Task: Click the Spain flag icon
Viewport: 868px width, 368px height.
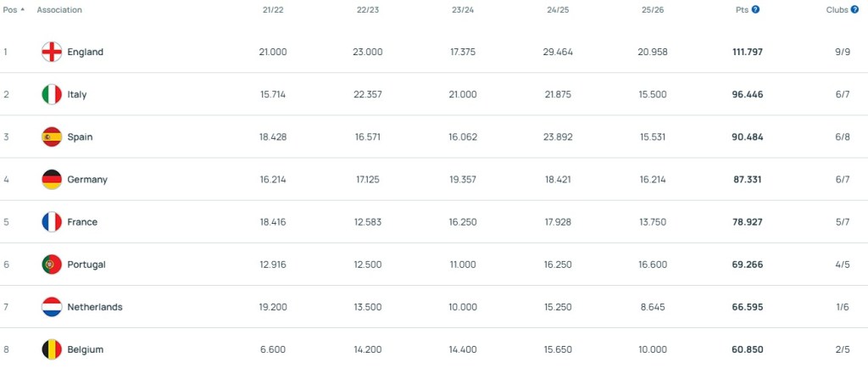Action: [x=52, y=137]
